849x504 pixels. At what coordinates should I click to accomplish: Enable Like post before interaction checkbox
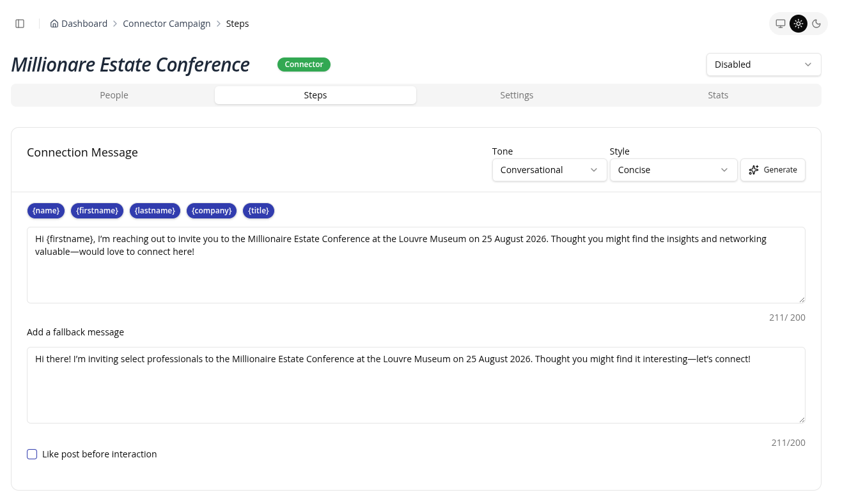pos(32,454)
